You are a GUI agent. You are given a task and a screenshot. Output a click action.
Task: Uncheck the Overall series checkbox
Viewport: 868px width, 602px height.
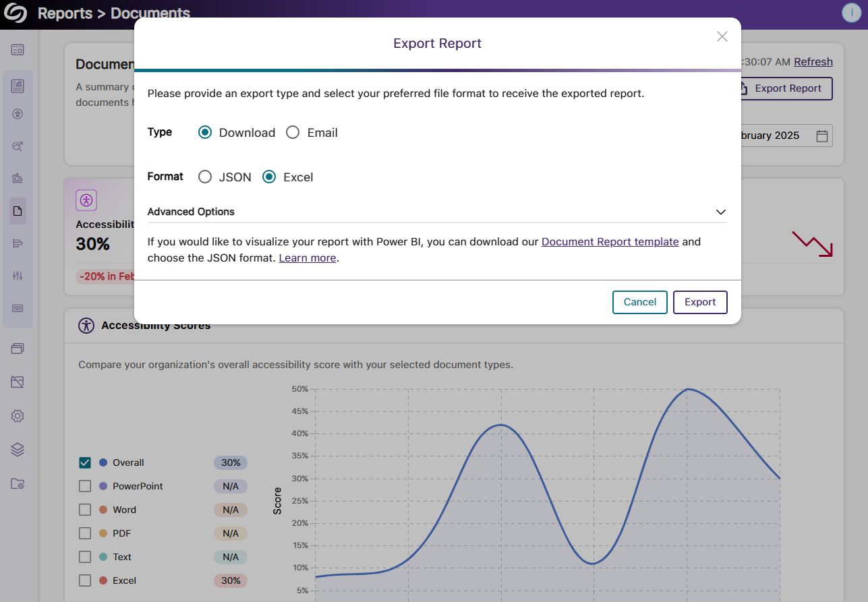85,462
